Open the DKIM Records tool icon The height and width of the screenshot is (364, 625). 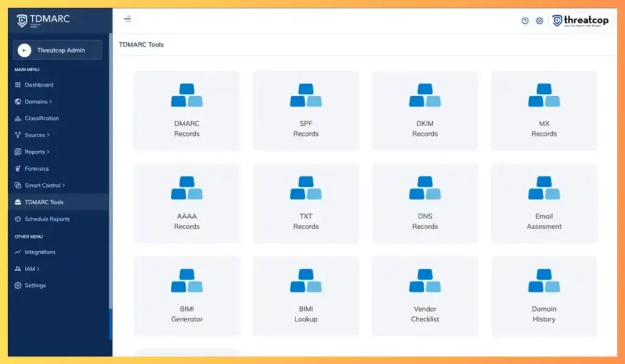[x=425, y=95]
